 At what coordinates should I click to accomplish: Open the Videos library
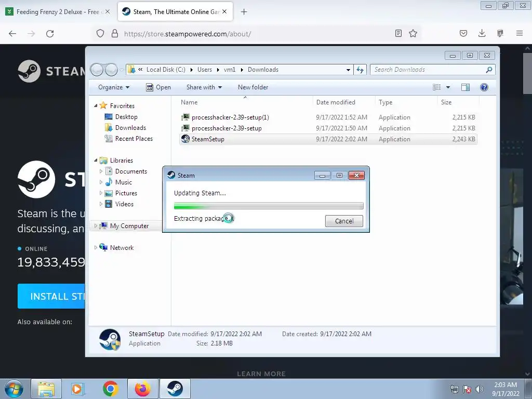(124, 204)
